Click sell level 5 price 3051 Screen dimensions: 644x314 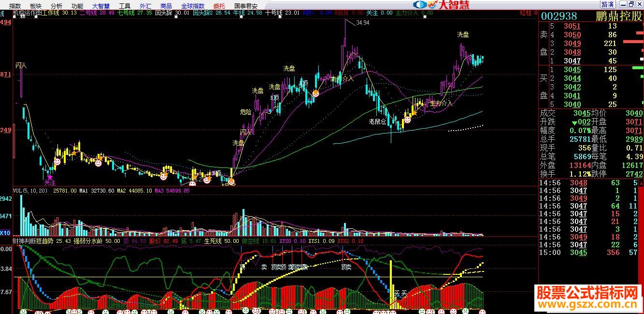pos(572,26)
